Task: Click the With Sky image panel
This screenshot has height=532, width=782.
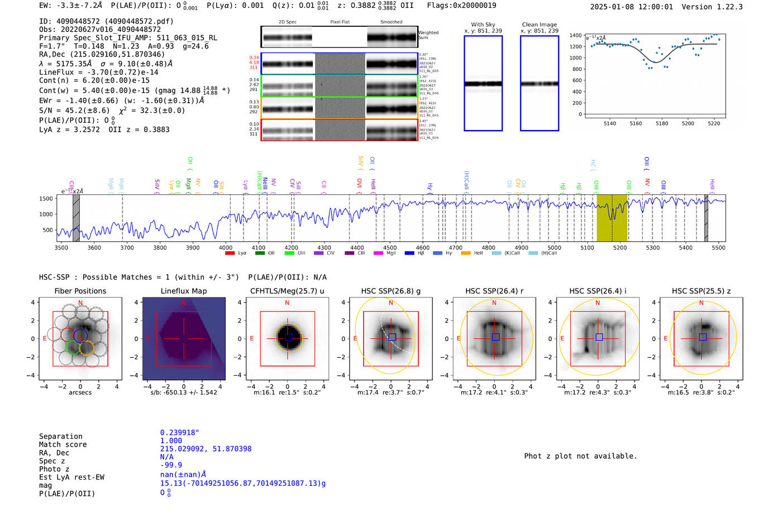Action: pyautogui.click(x=483, y=83)
